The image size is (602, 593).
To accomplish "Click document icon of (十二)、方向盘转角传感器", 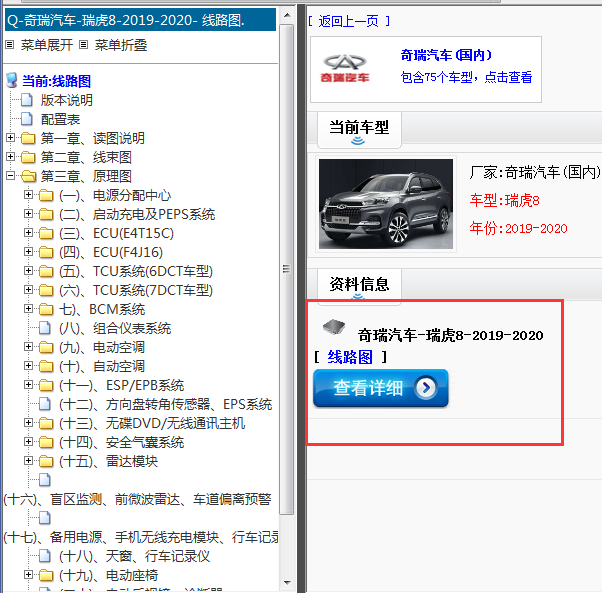I will (45, 404).
